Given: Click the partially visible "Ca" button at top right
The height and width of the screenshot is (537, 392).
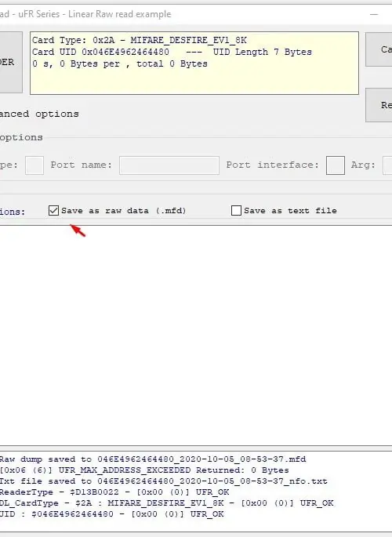Looking at the screenshot, I should click(379, 49).
